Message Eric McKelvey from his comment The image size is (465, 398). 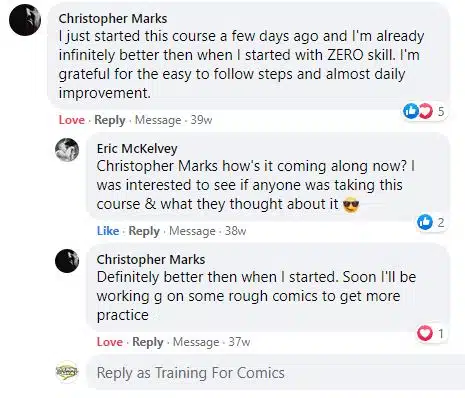click(x=192, y=231)
